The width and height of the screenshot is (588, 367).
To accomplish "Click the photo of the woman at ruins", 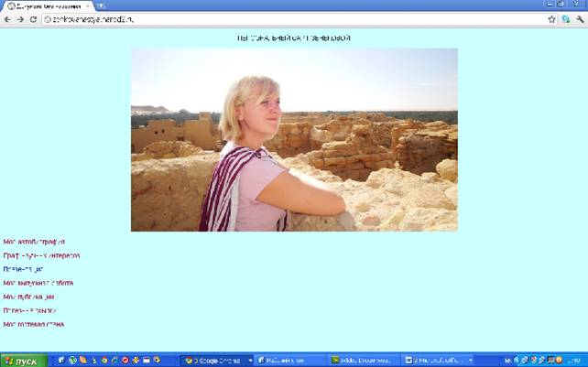I will tap(294, 139).
